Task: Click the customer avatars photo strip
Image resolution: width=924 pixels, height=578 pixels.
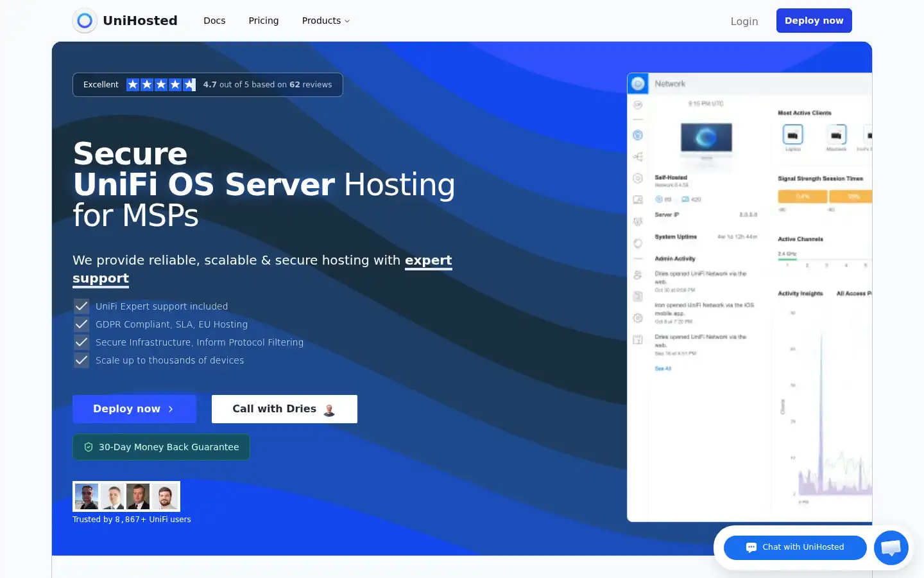Action: (126, 496)
